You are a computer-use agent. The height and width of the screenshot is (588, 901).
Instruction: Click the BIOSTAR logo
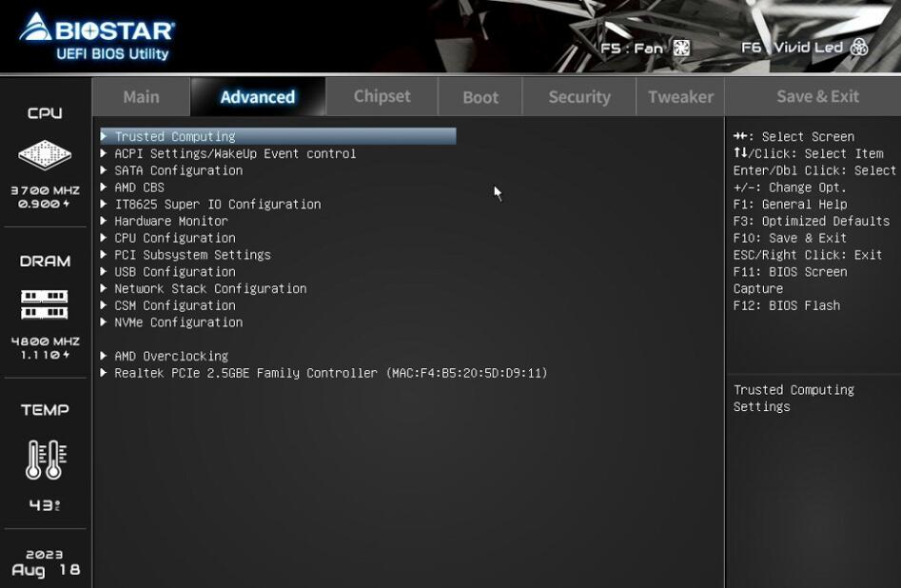[96, 35]
